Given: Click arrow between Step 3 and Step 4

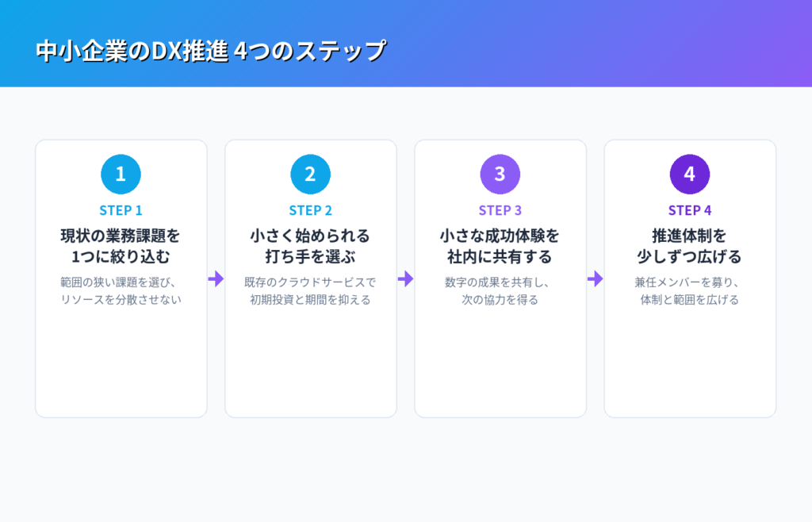Looking at the screenshot, I should pos(595,278).
